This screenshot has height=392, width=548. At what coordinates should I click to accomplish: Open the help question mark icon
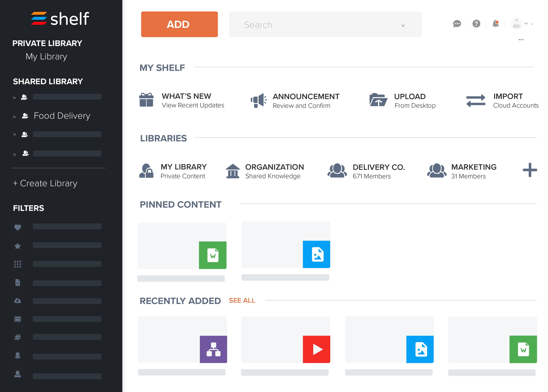tap(476, 24)
